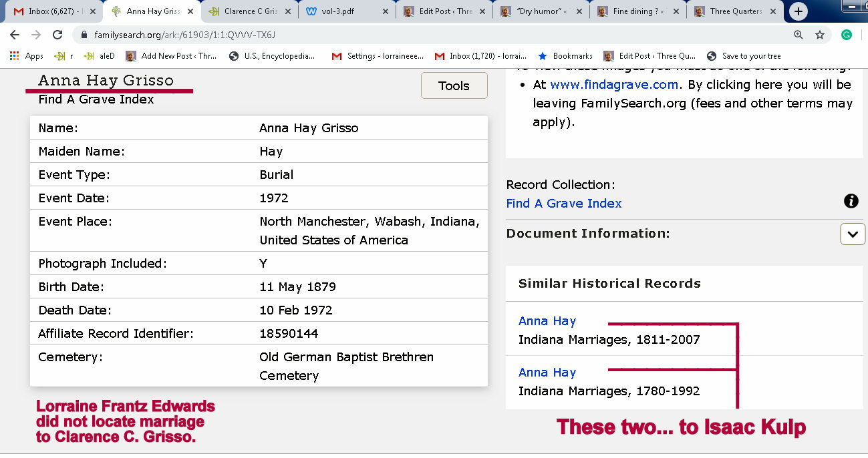
Task: Expand the Document Information section
Action: click(852, 234)
